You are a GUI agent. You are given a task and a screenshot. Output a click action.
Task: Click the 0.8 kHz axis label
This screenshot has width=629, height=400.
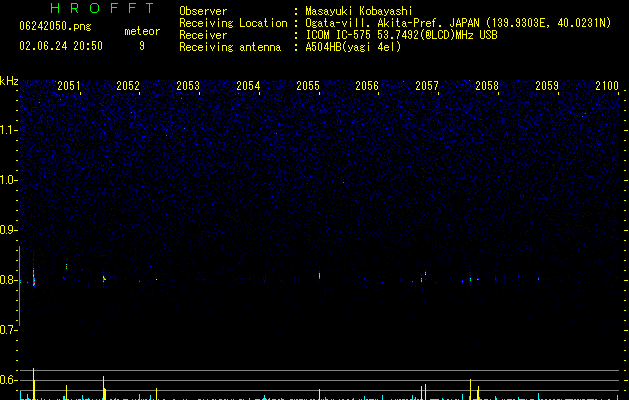[x=8, y=280]
